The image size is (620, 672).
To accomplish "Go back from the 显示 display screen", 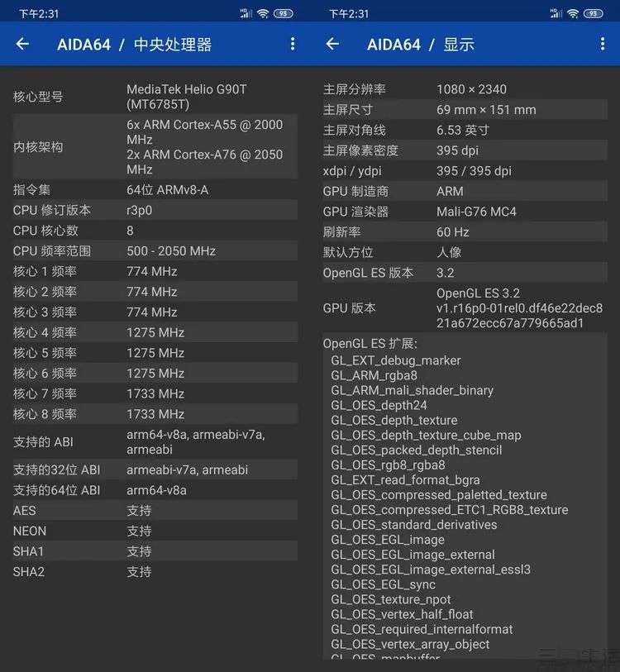I will [332, 44].
